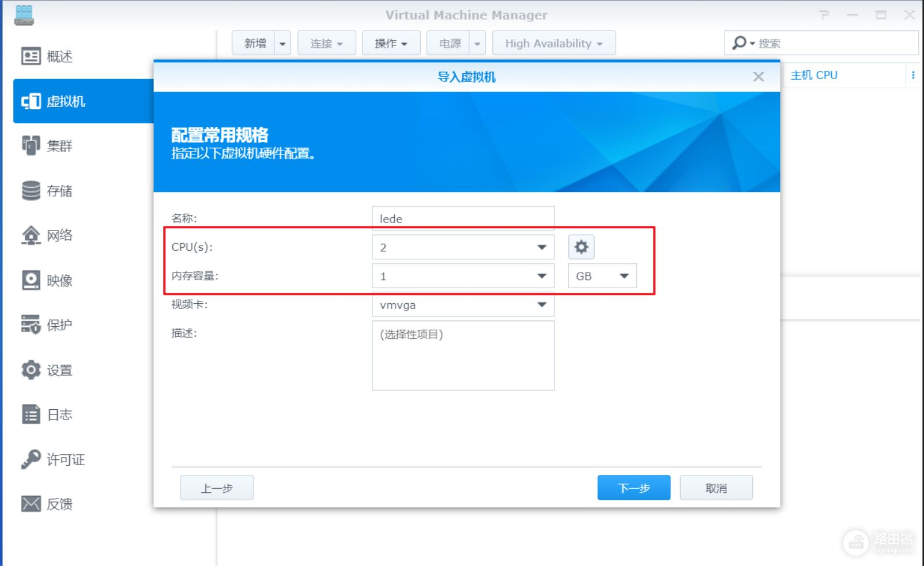924x566 pixels.
Task: Open CPU advanced settings gear
Action: 581,247
